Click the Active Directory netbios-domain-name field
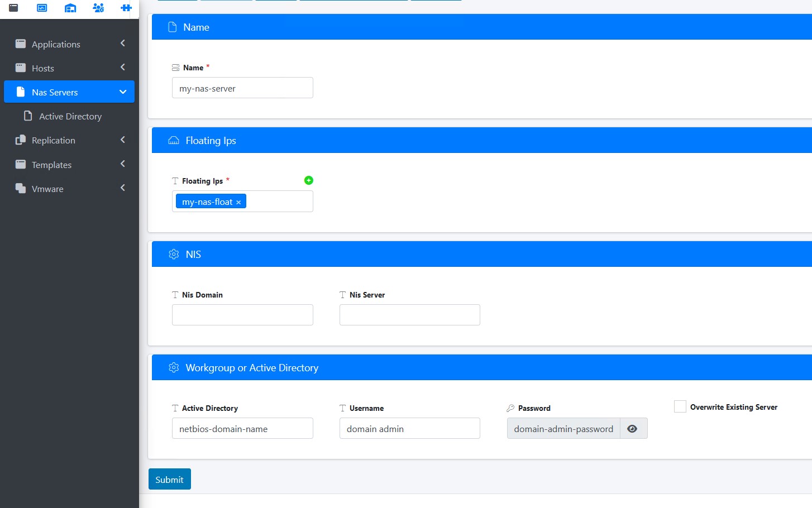Screen dimensions: 812x508 tap(242, 428)
